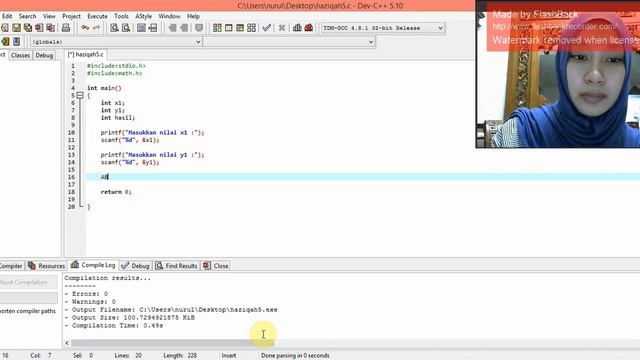Click the 'return 0;' code line
Screen dimensions: 640x360
[x=116, y=192]
